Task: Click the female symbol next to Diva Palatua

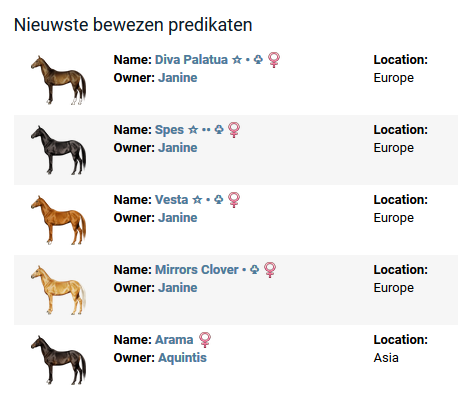Action: click(x=274, y=60)
